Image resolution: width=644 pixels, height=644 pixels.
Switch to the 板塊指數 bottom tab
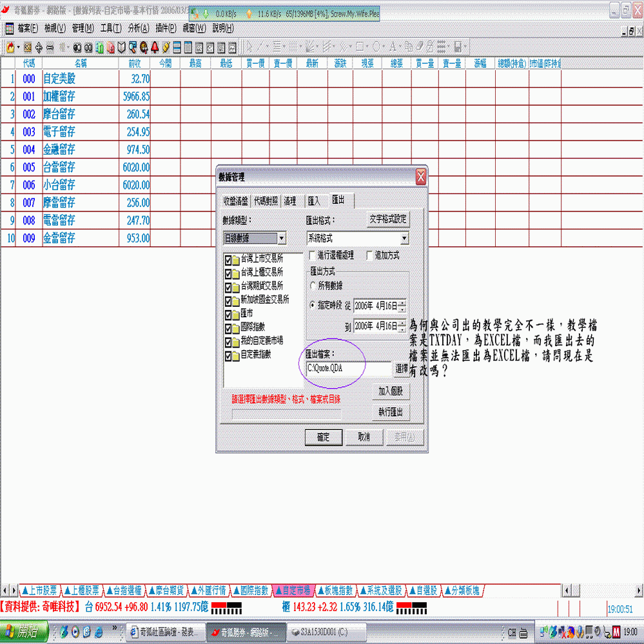click(335, 590)
